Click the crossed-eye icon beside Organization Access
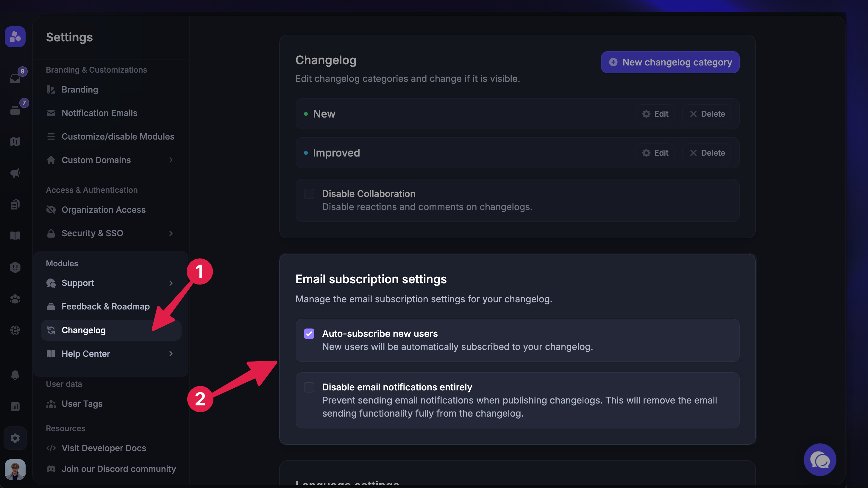Screen dimensions: 868x488 click(x=51, y=210)
